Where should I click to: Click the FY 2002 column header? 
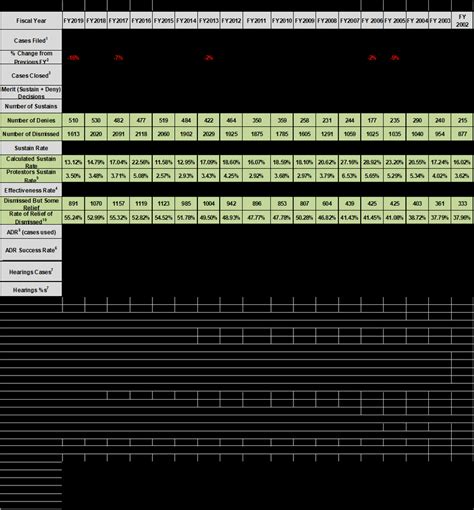pos(462,21)
